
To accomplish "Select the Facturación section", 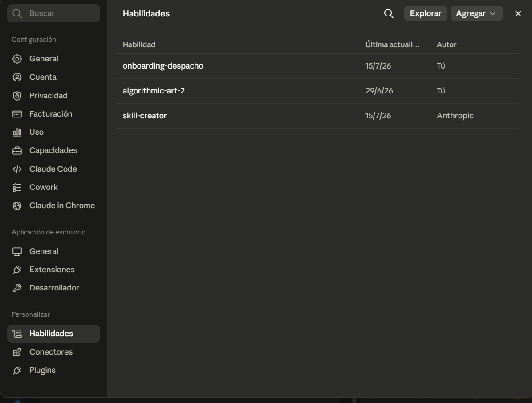I will click(53, 114).
